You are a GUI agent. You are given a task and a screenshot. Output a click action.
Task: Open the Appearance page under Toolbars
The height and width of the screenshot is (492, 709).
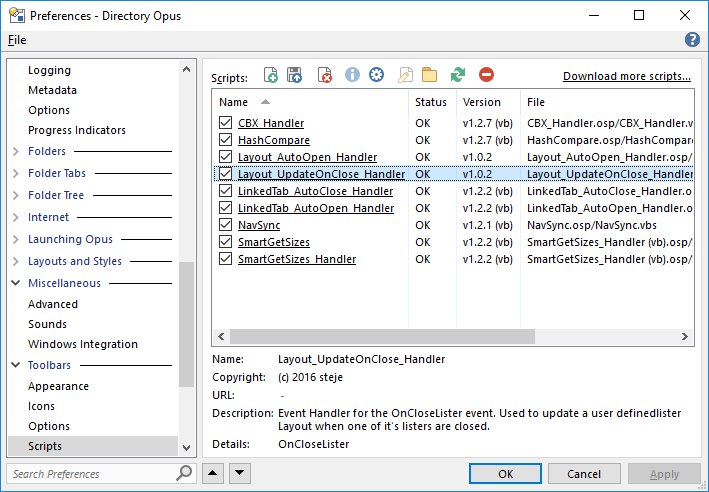click(x=58, y=386)
